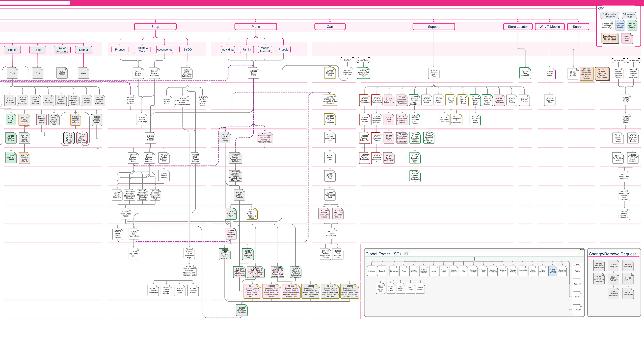Select the Prepaid plans box
Viewport: 644px width, 339px height.
click(283, 50)
